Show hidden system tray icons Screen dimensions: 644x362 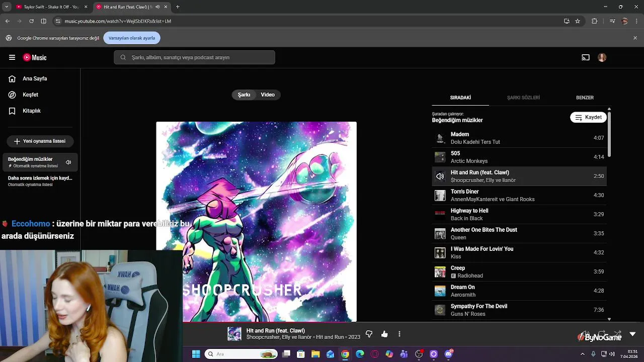click(x=583, y=354)
